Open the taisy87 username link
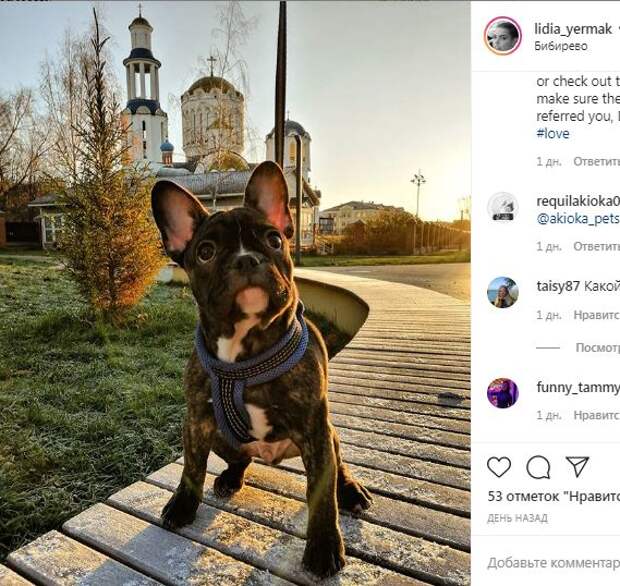 click(x=558, y=286)
